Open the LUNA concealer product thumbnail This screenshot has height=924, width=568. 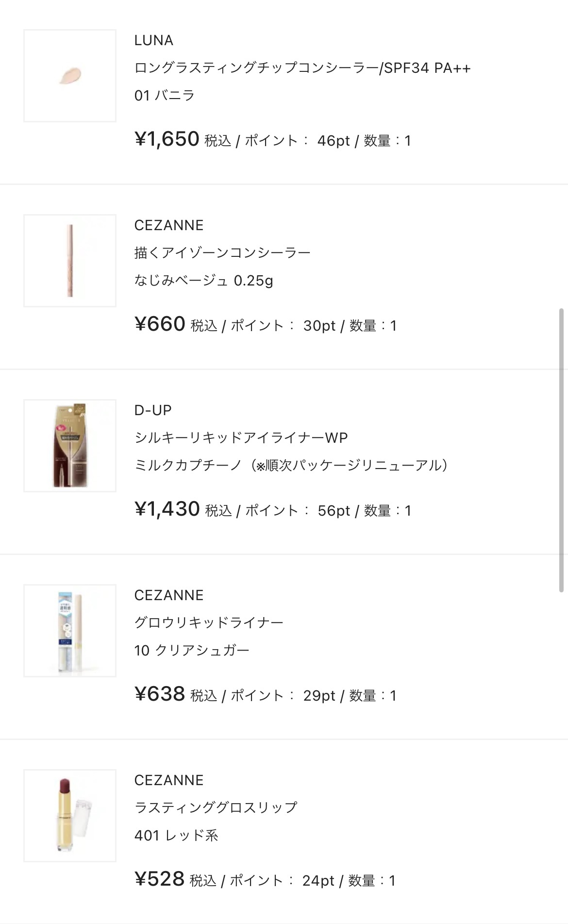[70, 74]
